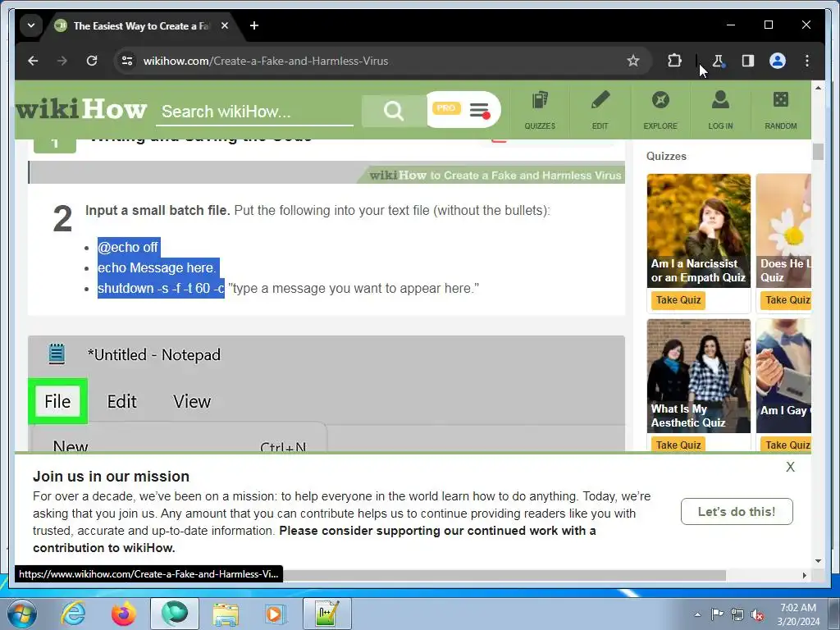The height and width of the screenshot is (630, 840).
Task: Select the wikiHow 'The Easiest Way to Create' tab
Action: 140,25
